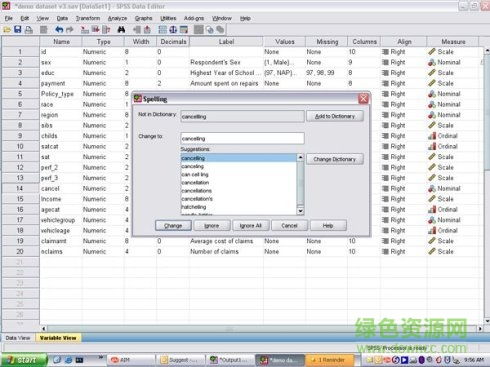Switch to the Data View tab
The image size is (490, 367).
18,338
